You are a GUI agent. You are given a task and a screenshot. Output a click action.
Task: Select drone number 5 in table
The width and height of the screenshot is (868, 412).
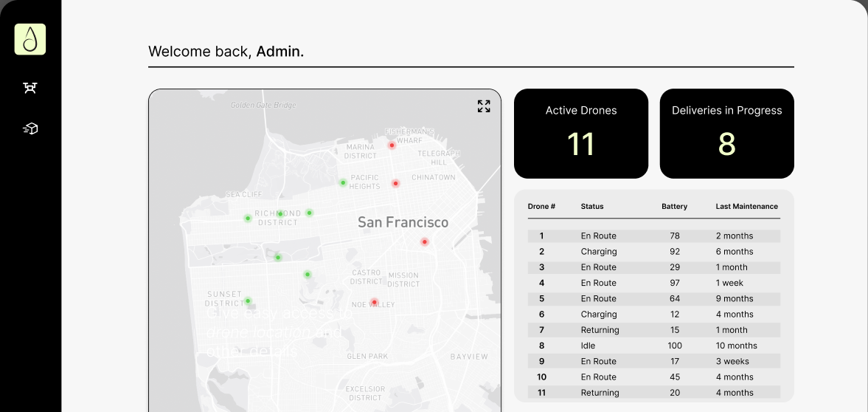click(x=541, y=298)
